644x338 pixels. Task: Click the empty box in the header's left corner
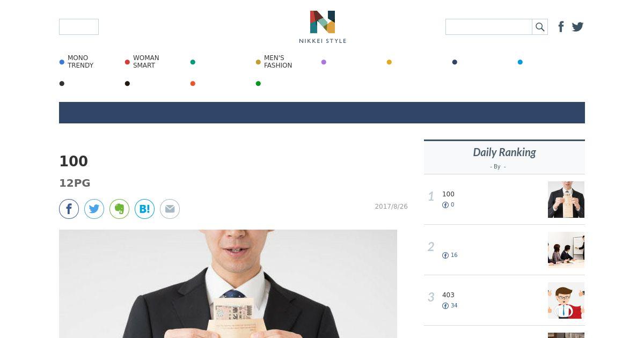point(79,27)
